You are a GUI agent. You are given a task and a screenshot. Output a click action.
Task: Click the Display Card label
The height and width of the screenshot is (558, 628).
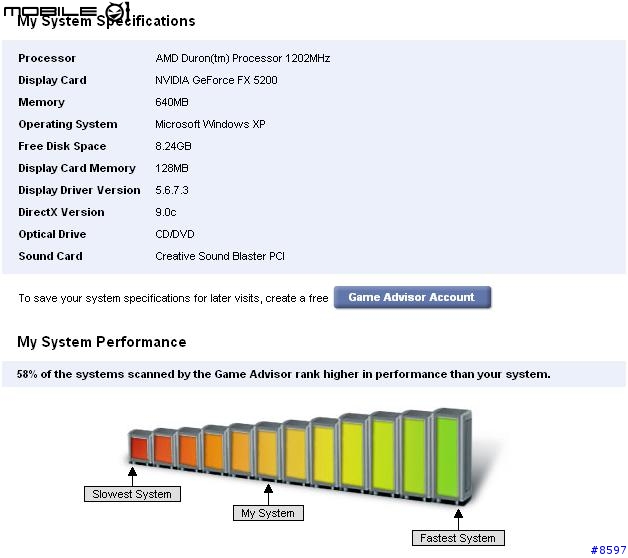coord(52,80)
